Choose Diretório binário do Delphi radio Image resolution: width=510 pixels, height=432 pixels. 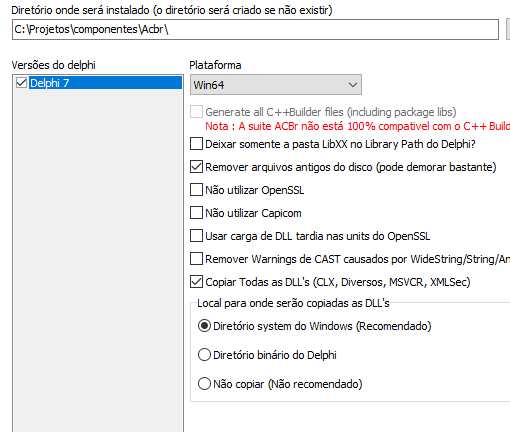[204, 355]
